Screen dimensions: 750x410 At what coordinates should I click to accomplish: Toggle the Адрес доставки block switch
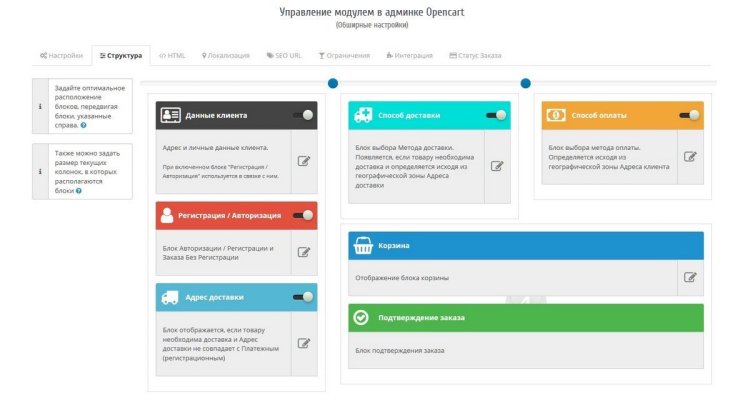(303, 297)
